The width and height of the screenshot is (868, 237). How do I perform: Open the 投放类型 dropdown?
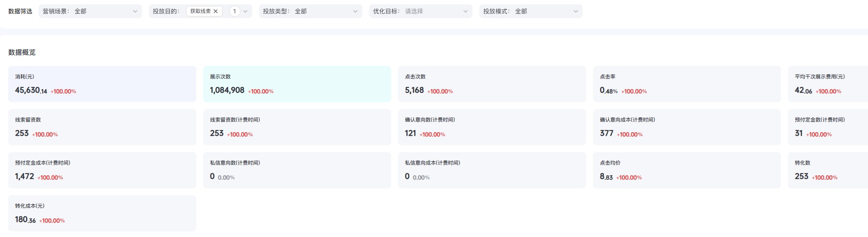pos(310,11)
